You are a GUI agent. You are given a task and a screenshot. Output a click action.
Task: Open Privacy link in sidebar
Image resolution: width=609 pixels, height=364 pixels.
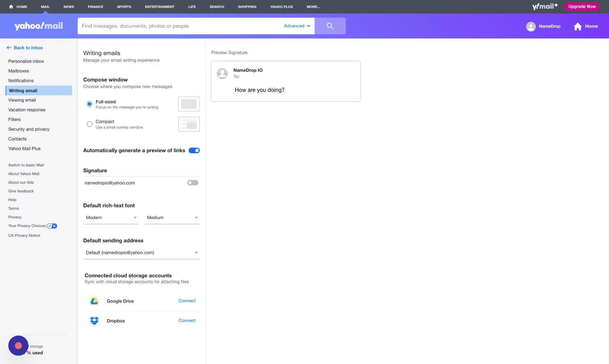15,217
